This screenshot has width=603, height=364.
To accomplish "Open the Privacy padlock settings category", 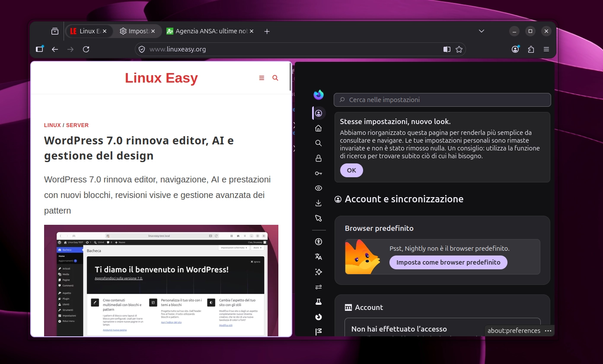I will tap(319, 158).
